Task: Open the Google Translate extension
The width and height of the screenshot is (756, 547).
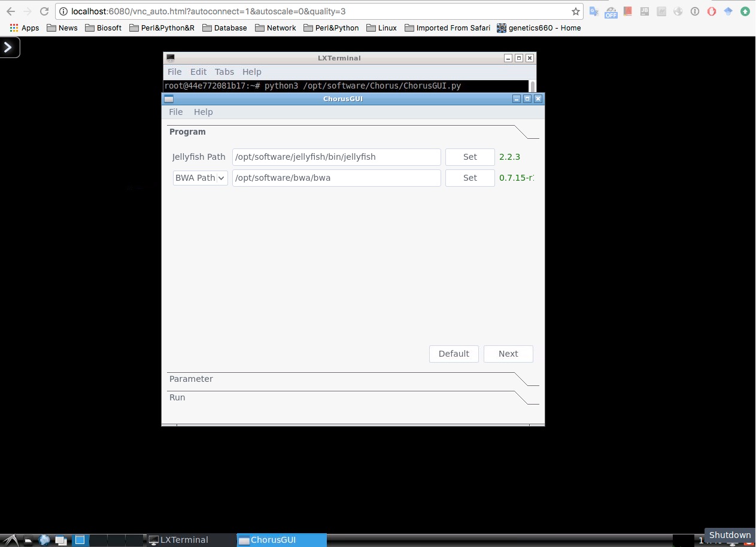Action: (x=594, y=11)
